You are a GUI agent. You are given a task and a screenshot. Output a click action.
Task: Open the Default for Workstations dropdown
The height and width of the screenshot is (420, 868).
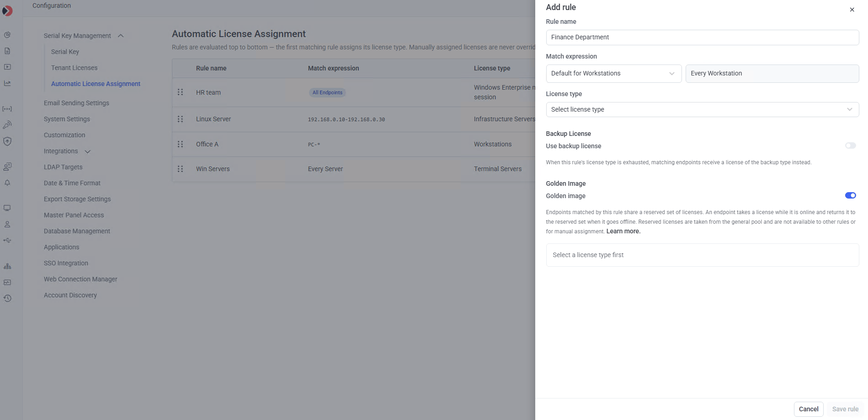tap(613, 73)
